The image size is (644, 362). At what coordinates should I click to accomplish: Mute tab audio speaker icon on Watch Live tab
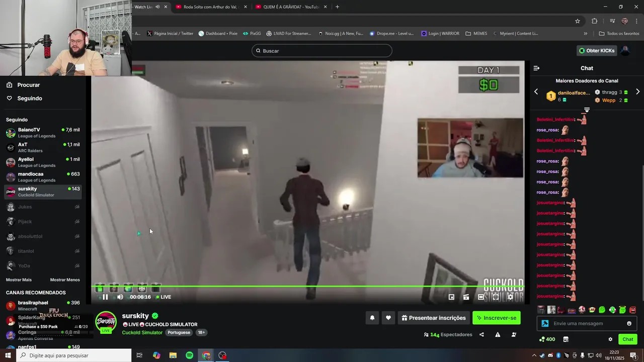tap(157, 7)
